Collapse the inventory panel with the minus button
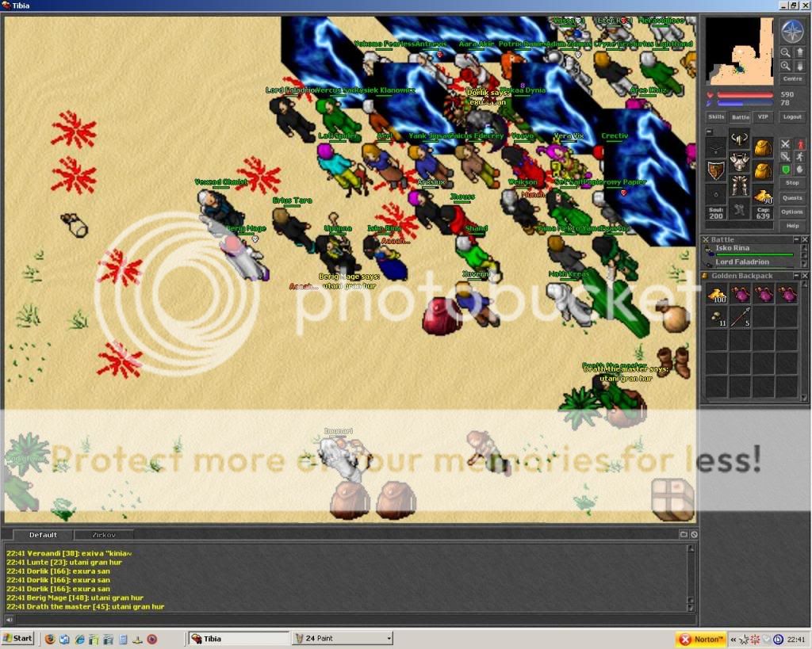This screenshot has height=649, width=812. point(710,132)
